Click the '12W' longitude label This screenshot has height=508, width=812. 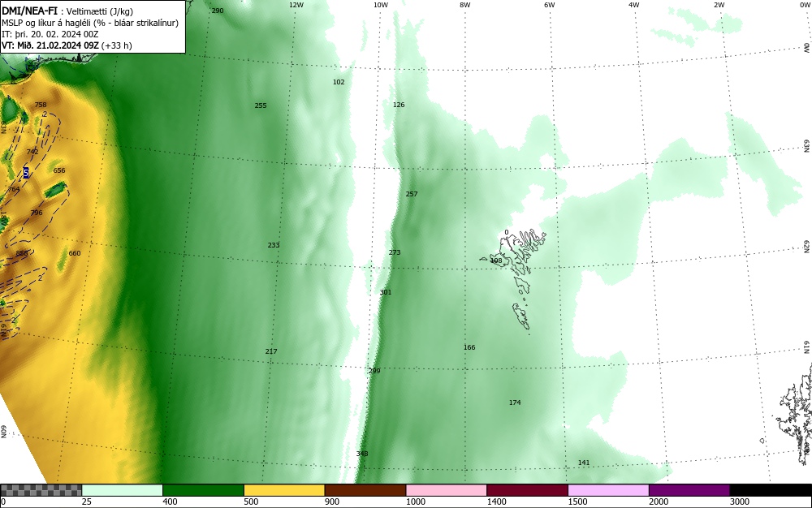coord(296,5)
